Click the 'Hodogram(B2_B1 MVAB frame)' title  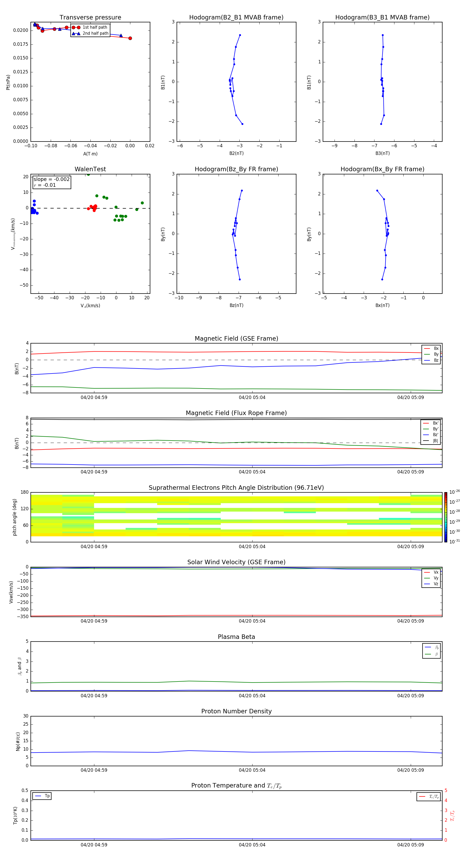(x=236, y=18)
